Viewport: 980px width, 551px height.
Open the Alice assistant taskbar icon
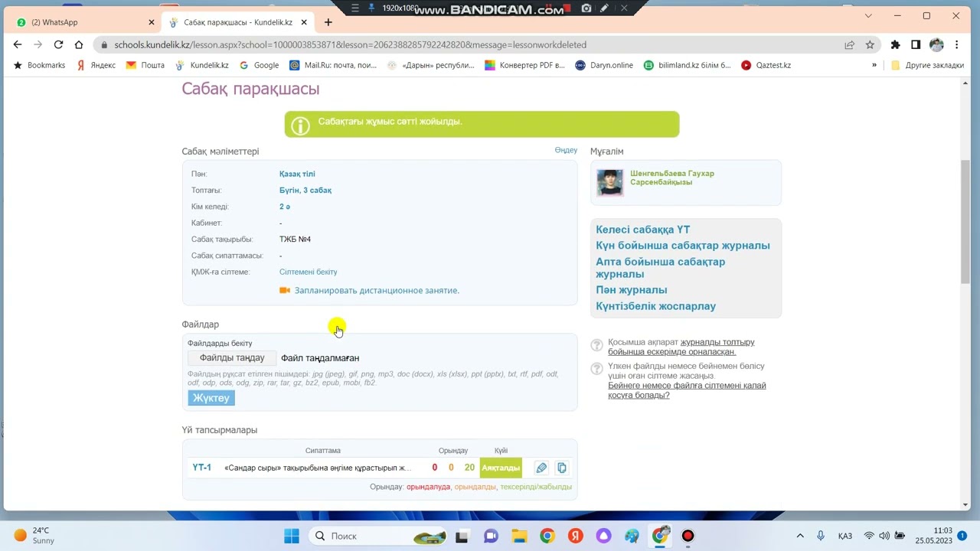(603, 536)
